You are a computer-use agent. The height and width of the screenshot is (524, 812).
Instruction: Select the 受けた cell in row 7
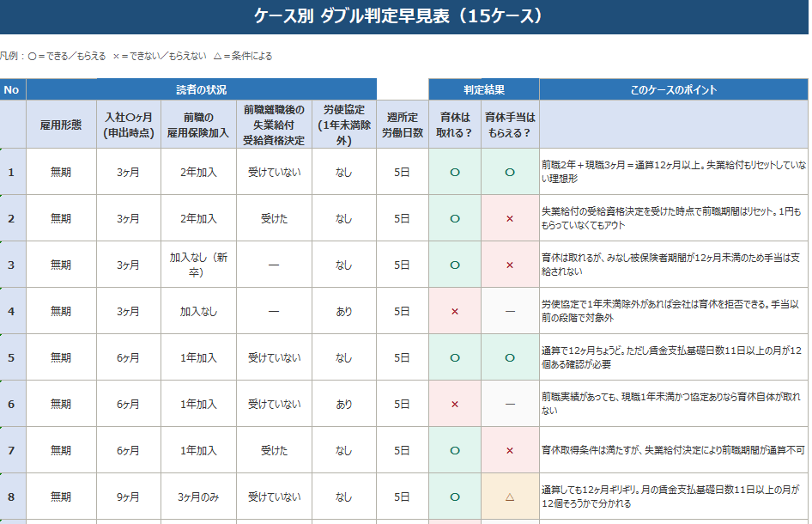click(274, 450)
